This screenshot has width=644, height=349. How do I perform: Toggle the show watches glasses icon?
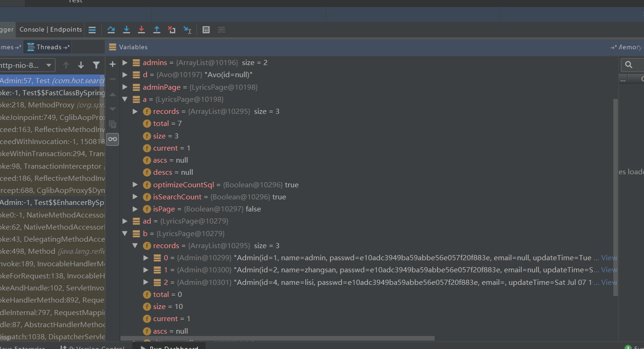tap(112, 139)
